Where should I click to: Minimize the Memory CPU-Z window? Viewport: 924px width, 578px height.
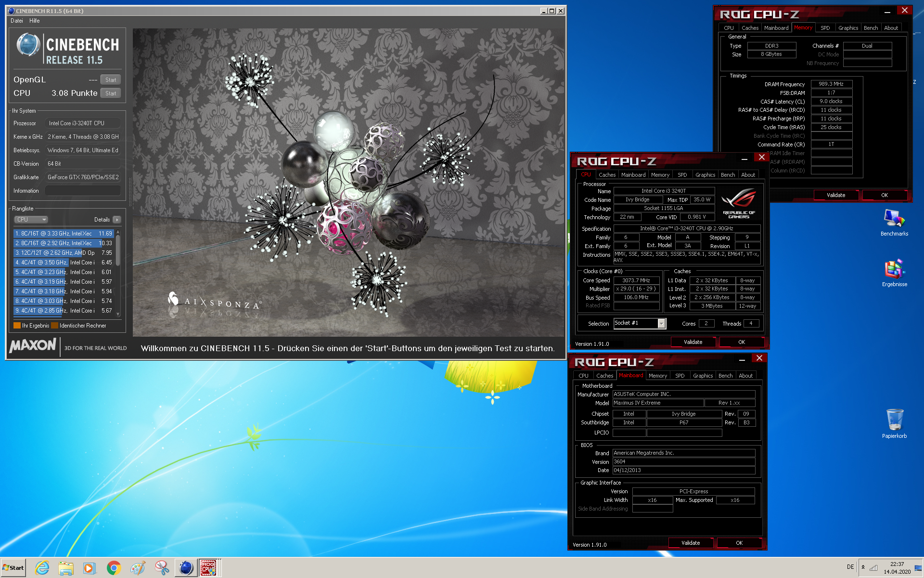point(887,12)
